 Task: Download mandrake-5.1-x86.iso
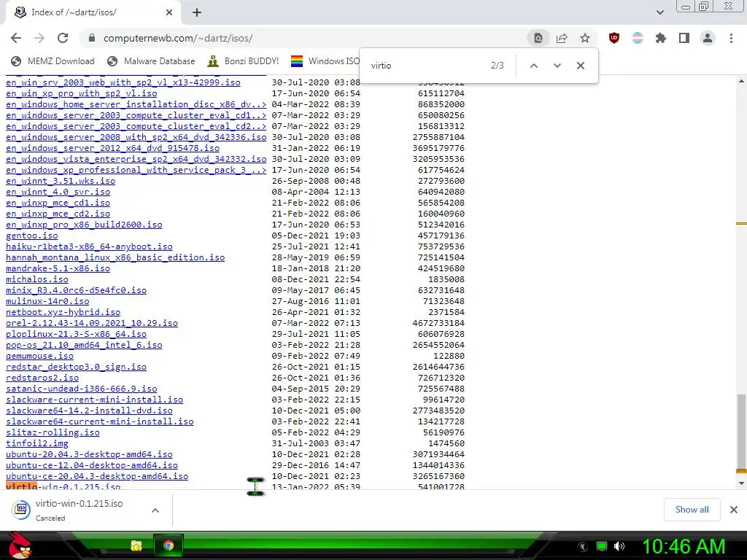pos(58,268)
